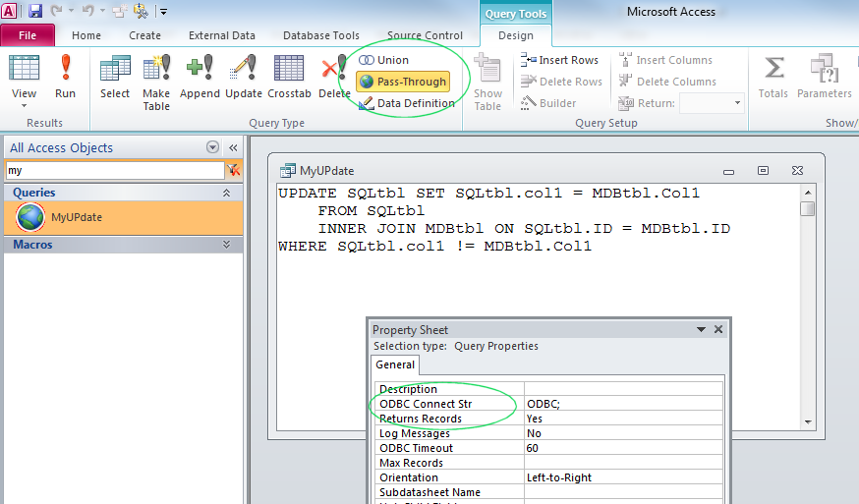Open Customize Quick Access Toolbar dropdown

click(163, 11)
